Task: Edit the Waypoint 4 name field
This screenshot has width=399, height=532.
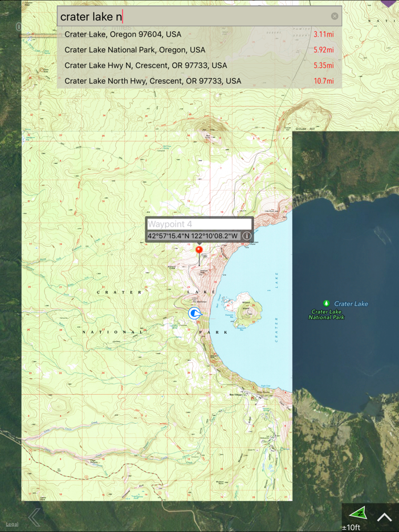Action: click(199, 224)
